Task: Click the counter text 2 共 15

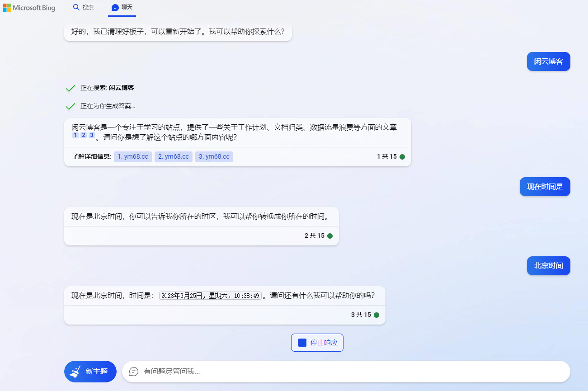Action: coord(315,236)
